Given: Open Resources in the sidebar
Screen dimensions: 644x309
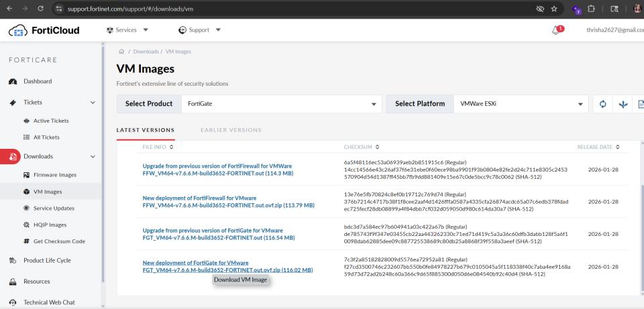Looking at the screenshot, I should point(36,282).
